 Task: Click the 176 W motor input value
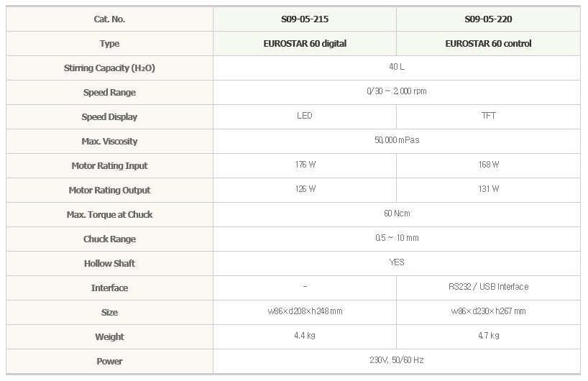coord(306,165)
